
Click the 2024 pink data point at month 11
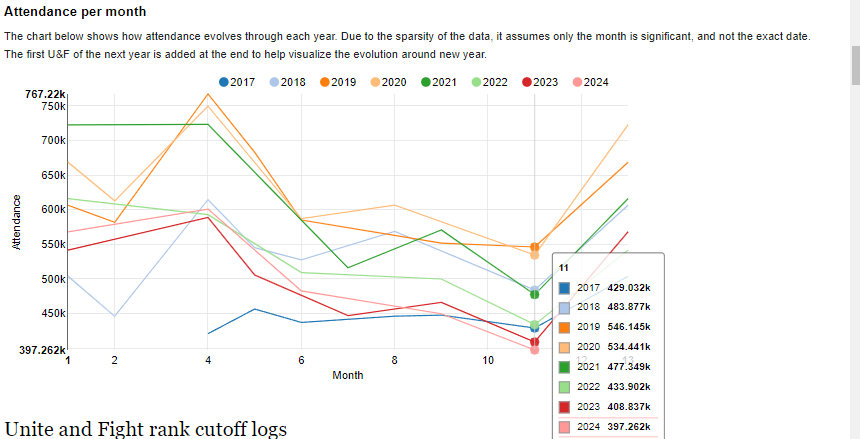click(x=535, y=350)
